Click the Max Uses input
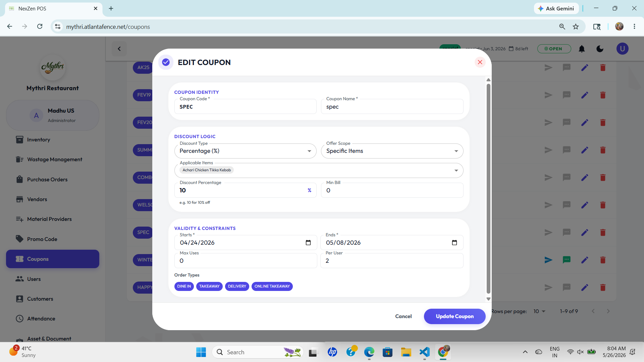The height and width of the screenshot is (362, 644). [x=246, y=260]
